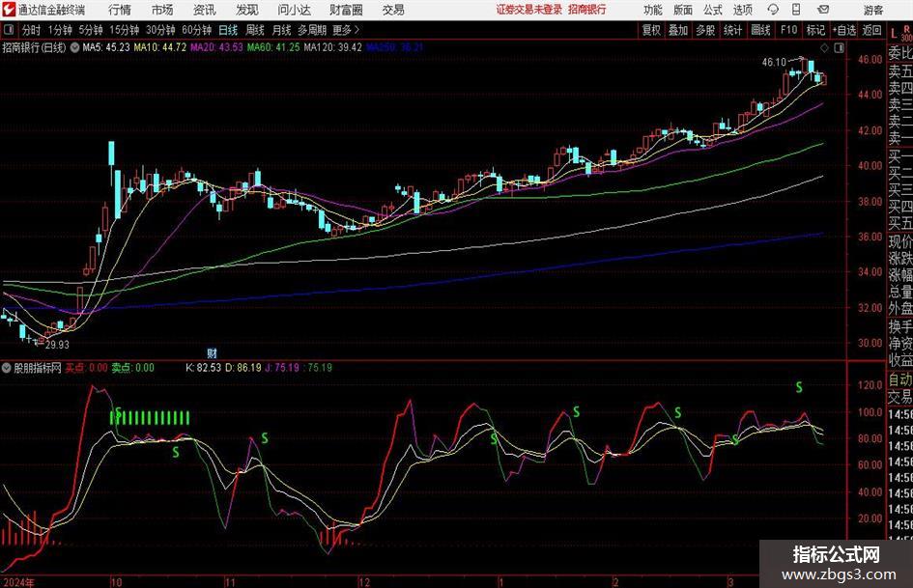This screenshot has width=913, height=588.
Task: Click the D: 86.19 indicator value
Action: pos(243,367)
